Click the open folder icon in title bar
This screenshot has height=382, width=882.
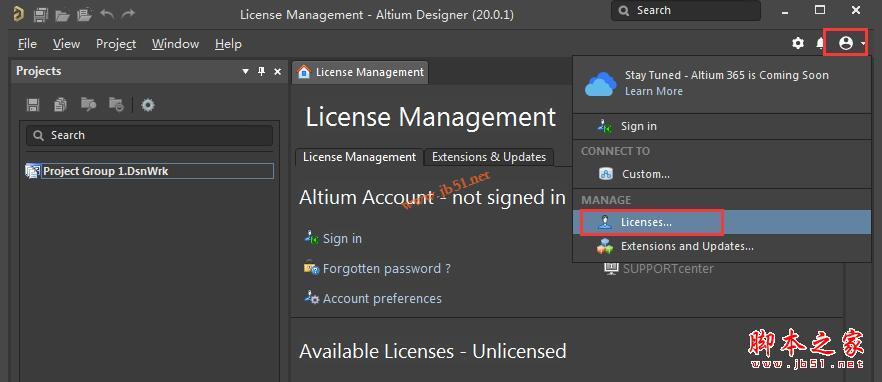click(x=62, y=15)
